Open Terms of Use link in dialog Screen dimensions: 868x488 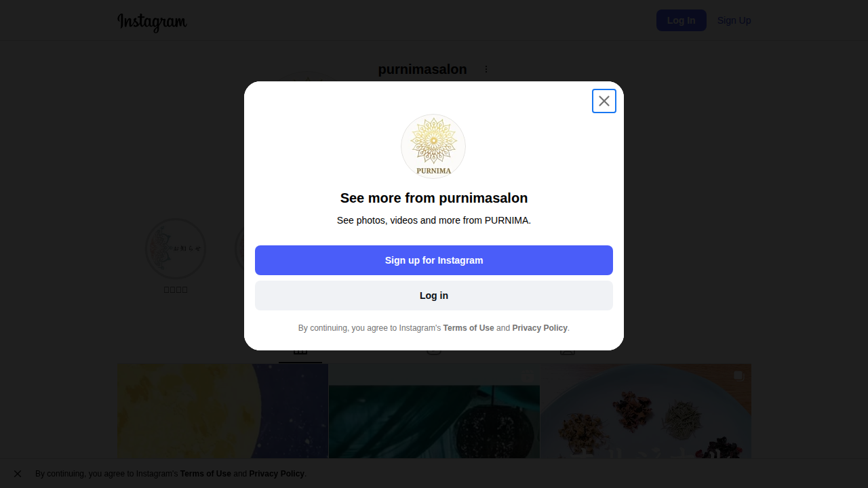[x=469, y=328]
